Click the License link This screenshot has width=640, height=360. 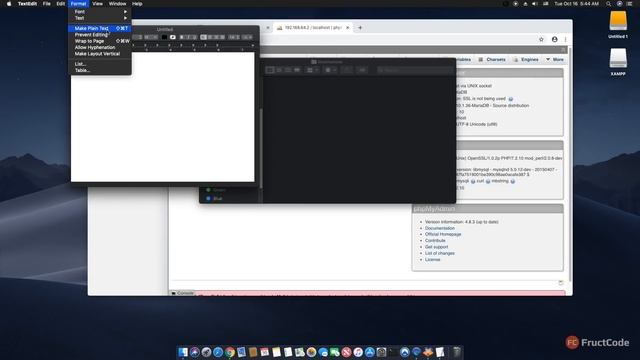(x=433, y=260)
